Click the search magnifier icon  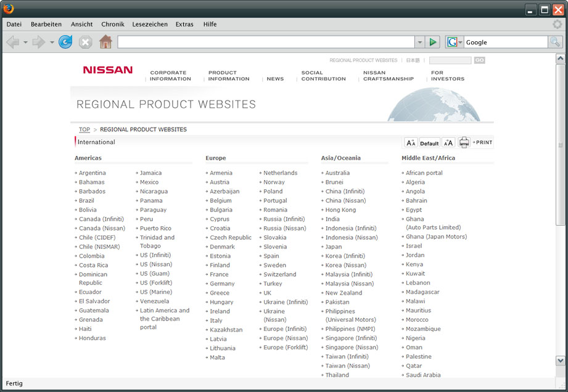point(555,42)
